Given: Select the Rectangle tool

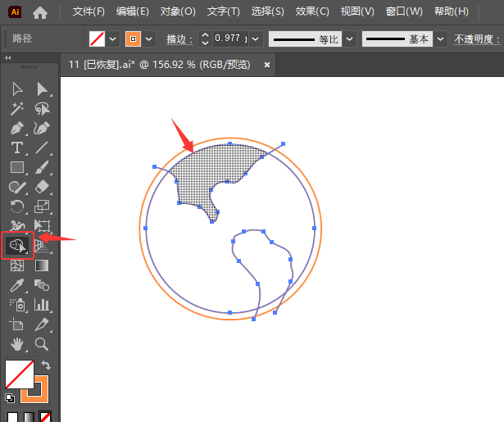Looking at the screenshot, I should click(17, 167).
